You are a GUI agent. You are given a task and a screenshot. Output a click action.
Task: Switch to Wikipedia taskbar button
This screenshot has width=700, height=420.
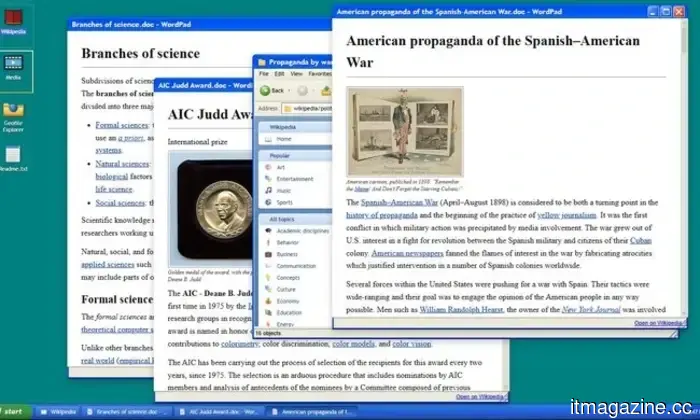tap(58, 412)
